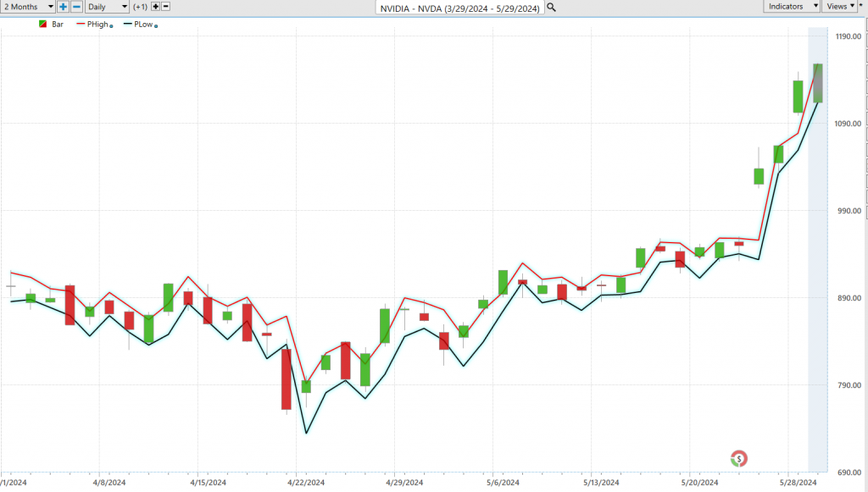Click the 5/13/2024 date axis label
The image size is (868, 492).
coord(601,483)
